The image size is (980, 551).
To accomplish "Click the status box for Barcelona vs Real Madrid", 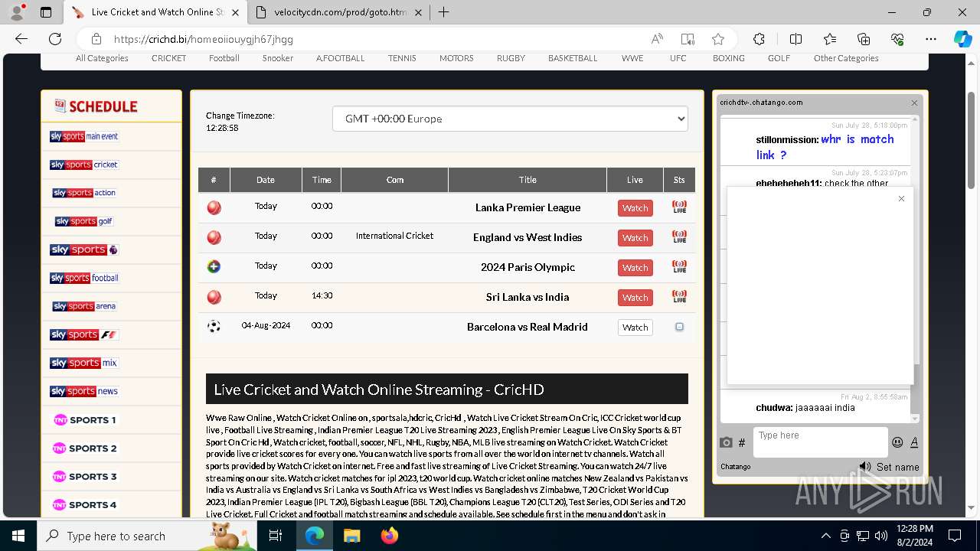I will click(x=679, y=327).
